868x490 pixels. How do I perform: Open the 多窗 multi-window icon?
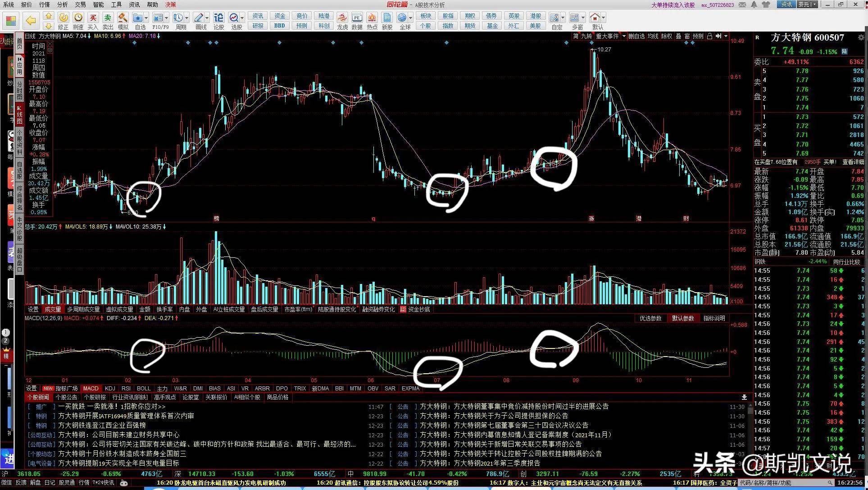pos(574,18)
